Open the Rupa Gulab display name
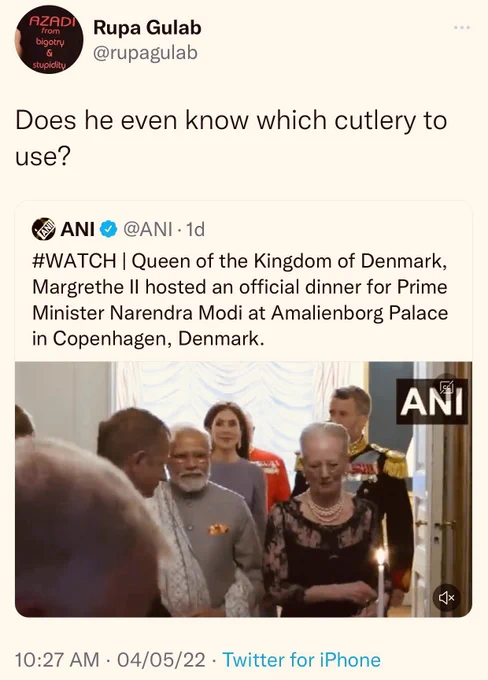Screen dimensions: 488x680 (x=147, y=28)
